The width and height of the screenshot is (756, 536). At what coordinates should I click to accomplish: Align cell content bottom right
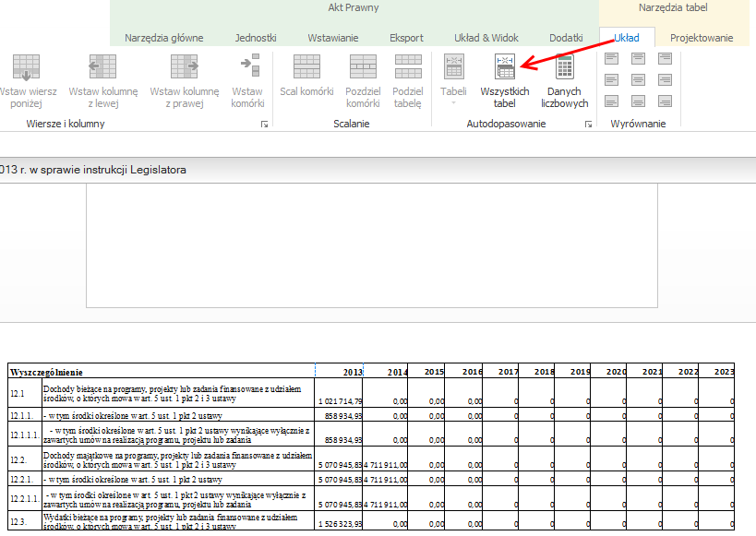pos(665,101)
